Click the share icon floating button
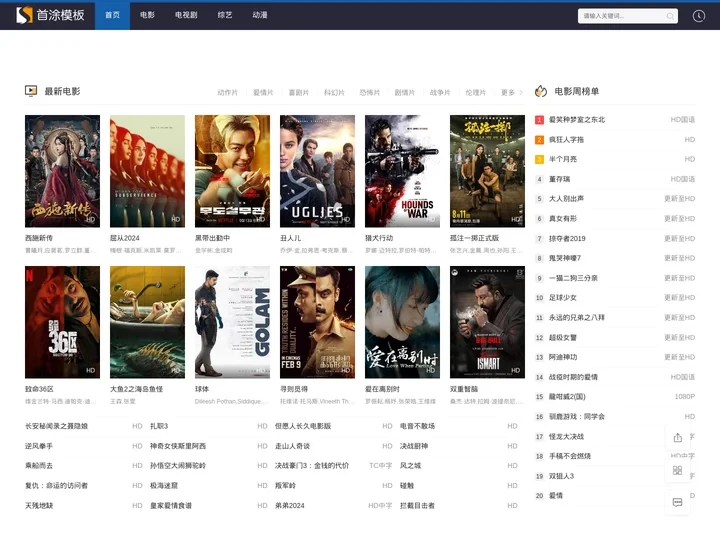Viewport: 720px width, 540px height. click(677, 438)
